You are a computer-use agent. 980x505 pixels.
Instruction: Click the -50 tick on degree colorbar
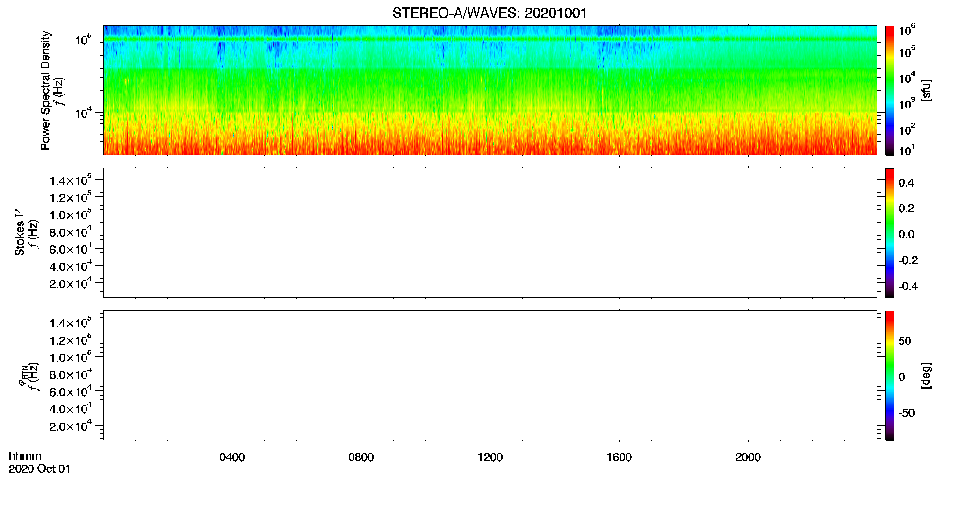point(907,413)
